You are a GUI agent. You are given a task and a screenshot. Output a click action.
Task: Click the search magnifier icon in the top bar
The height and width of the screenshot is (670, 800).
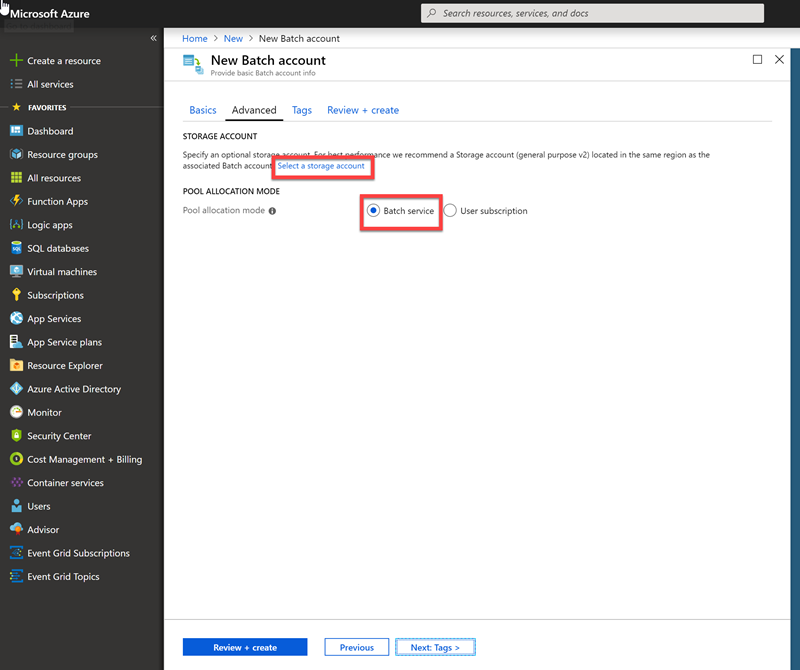pyautogui.click(x=432, y=13)
